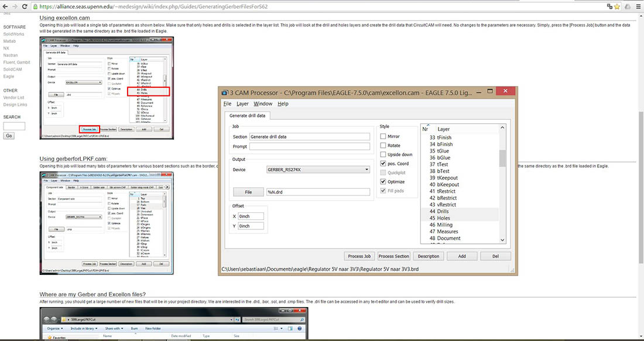
Task: Click the Del button
Action: (495, 256)
